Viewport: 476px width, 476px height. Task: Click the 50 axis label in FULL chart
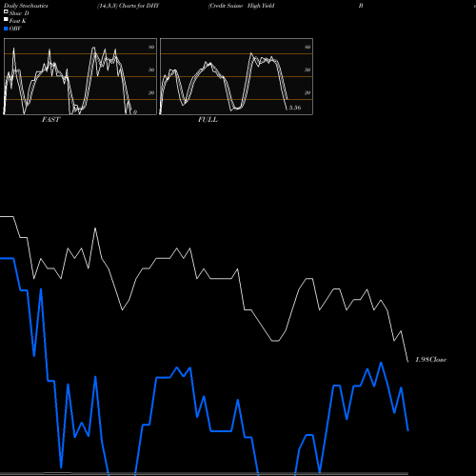click(x=307, y=69)
